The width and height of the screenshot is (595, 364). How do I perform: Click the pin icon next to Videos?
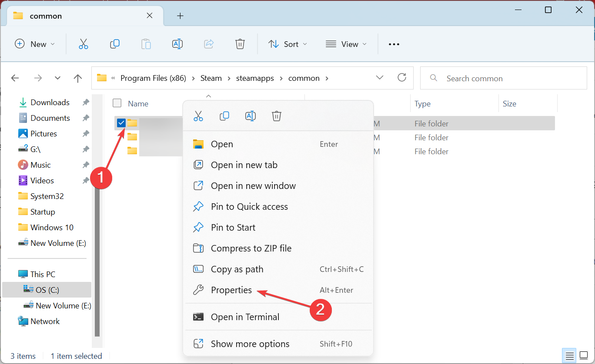pyautogui.click(x=86, y=181)
